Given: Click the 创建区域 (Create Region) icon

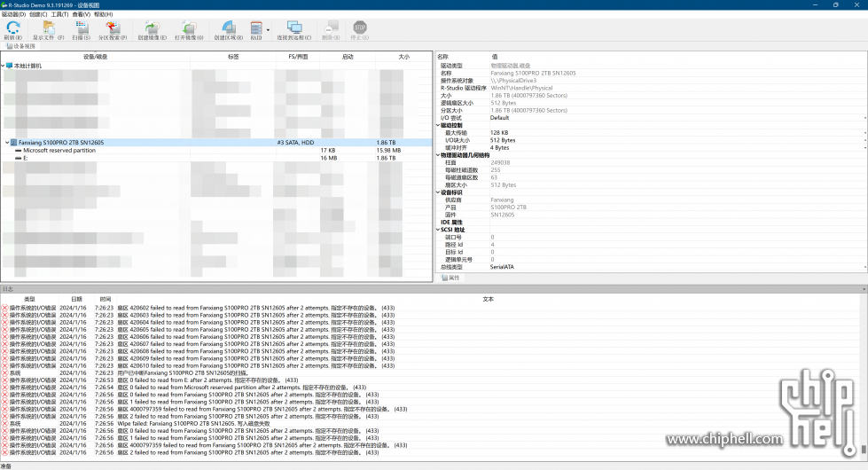Looking at the screenshot, I should pyautogui.click(x=229, y=27).
